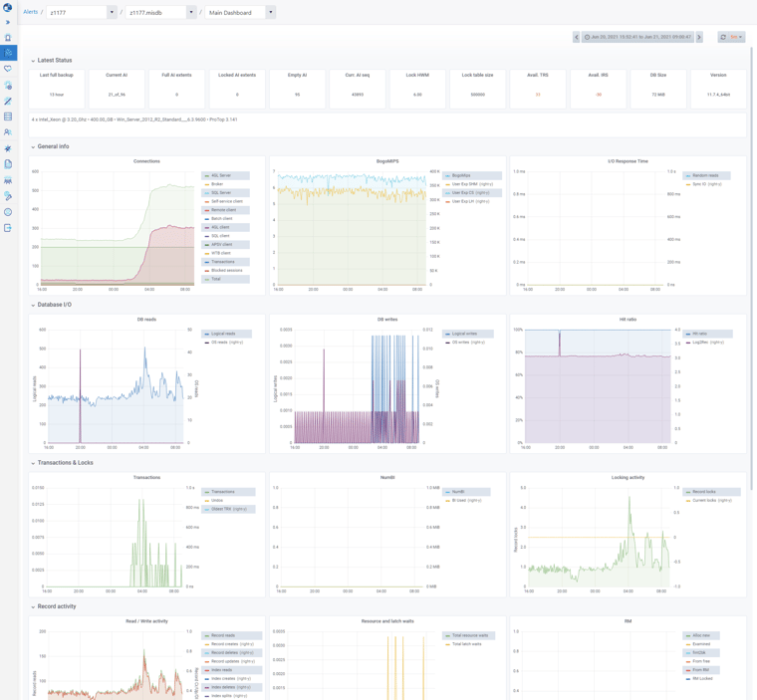This screenshot has width=757, height=700.
Task: Open the heart health icon in sidebar
Action: point(8,69)
